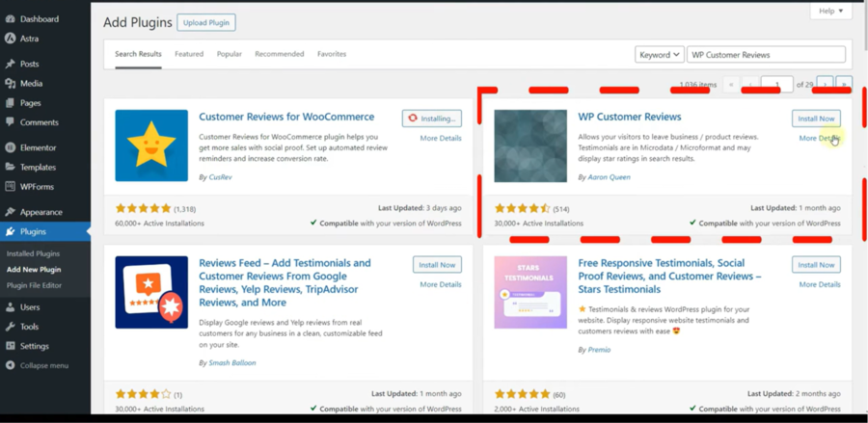Select Installed Plugins submenu item
868x423 pixels.
click(33, 253)
